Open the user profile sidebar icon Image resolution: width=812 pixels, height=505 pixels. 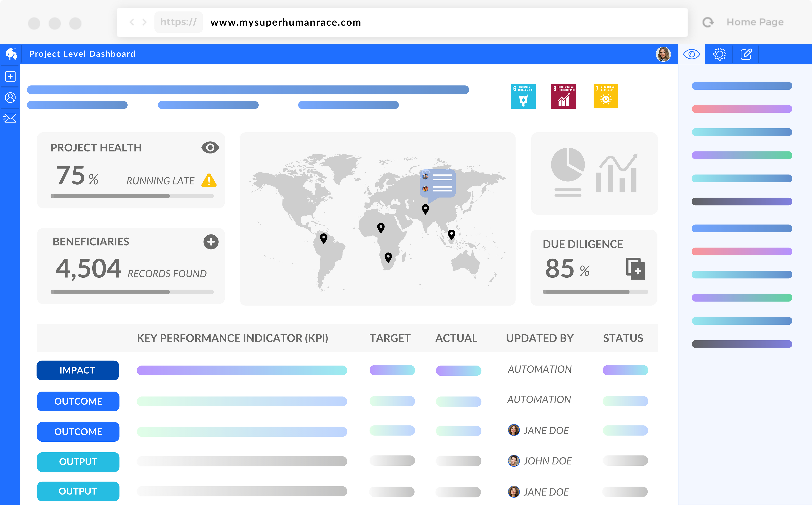(10, 98)
